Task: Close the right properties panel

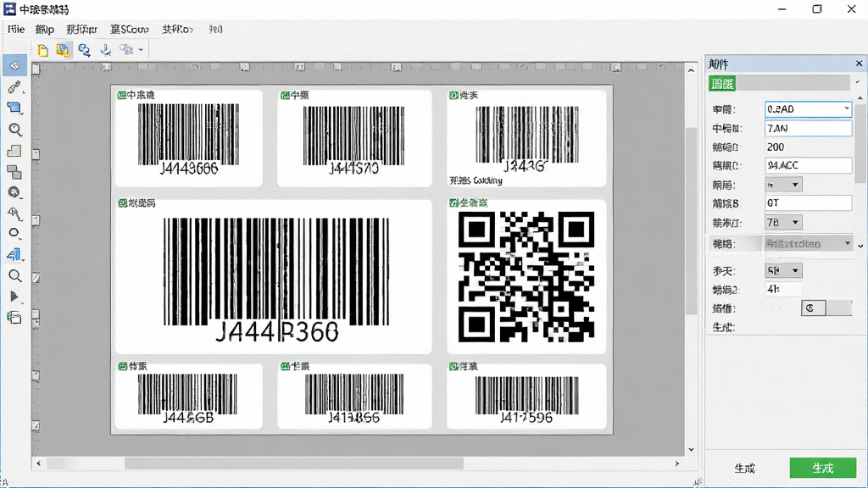Action: coord(860,64)
